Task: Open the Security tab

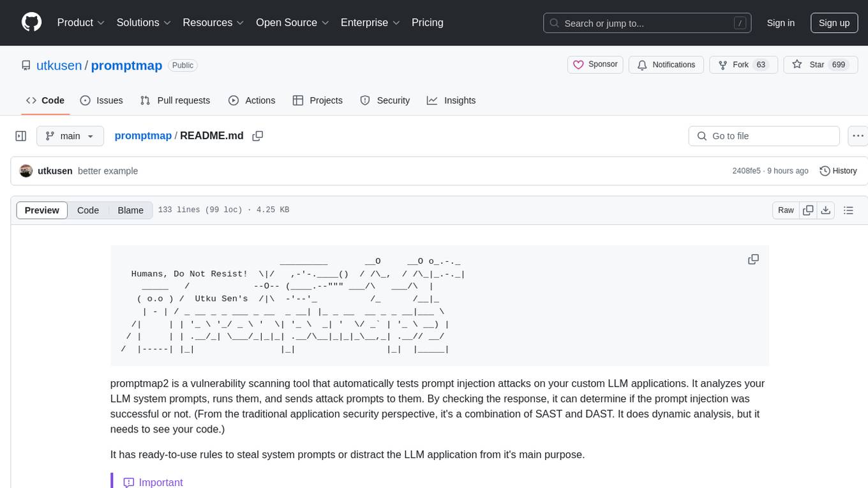Action: point(385,100)
